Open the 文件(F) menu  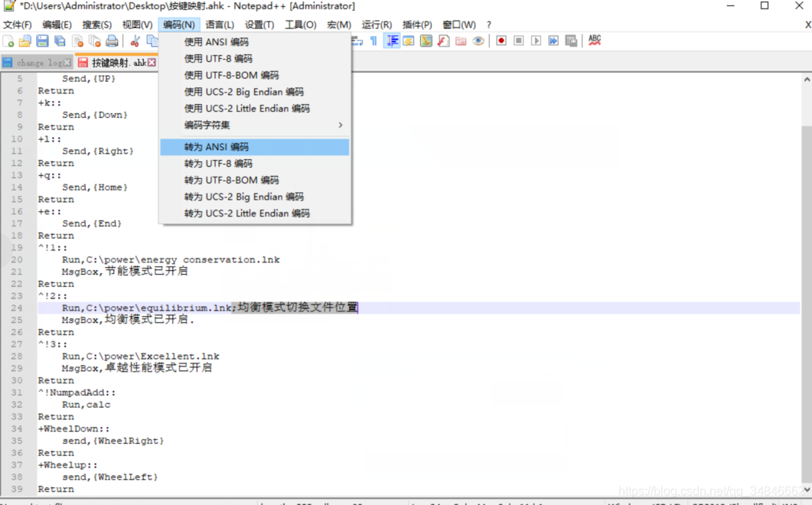tap(17, 24)
